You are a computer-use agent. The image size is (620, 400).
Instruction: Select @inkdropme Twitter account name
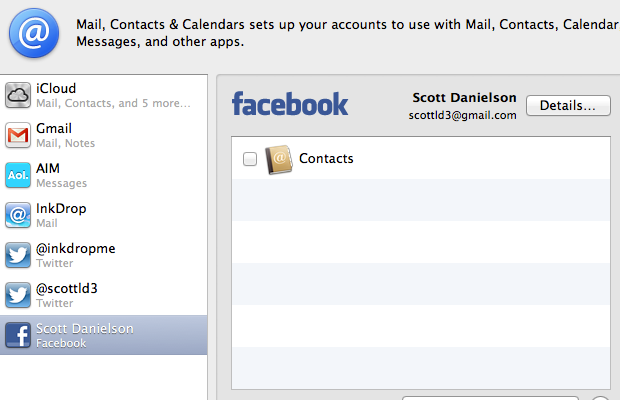pos(76,248)
